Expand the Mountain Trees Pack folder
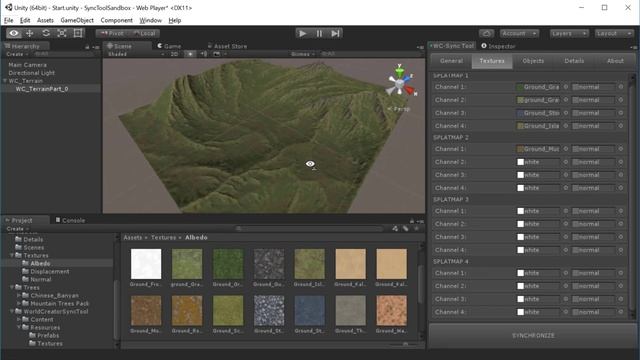 [x=18, y=303]
